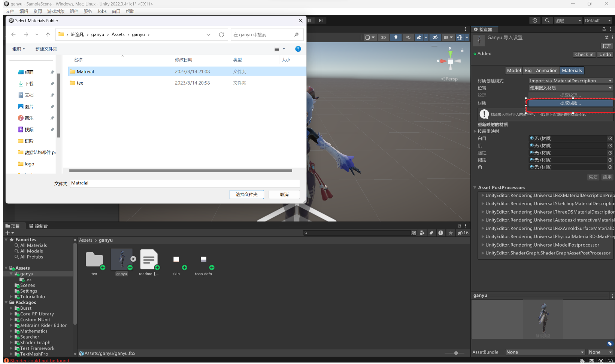Toggle Scene view effects (skybox/fog)
The height and width of the screenshot is (364, 615).
(419, 37)
